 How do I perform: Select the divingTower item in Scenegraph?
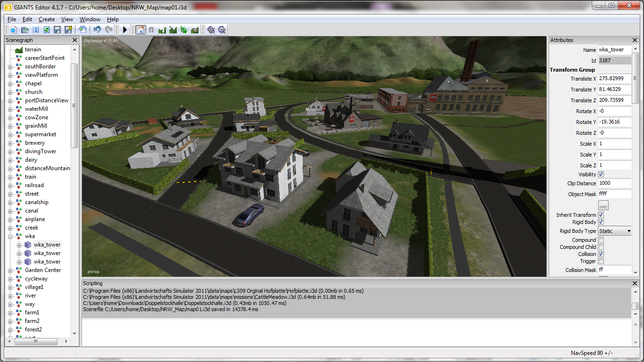point(41,151)
